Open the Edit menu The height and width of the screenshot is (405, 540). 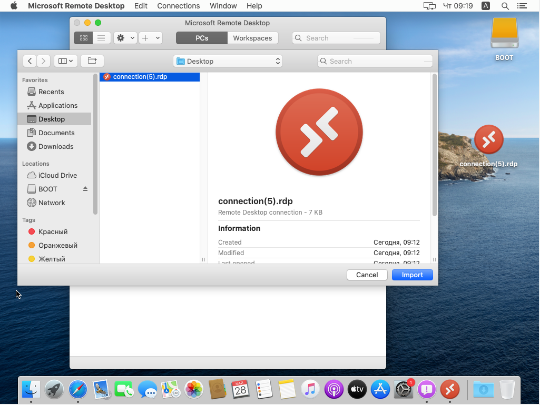tap(141, 6)
